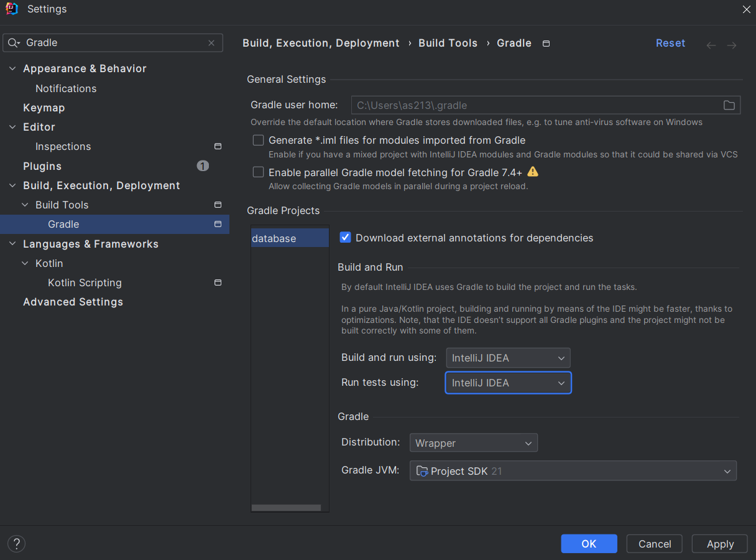Open the Run tests using dropdown

(508, 383)
